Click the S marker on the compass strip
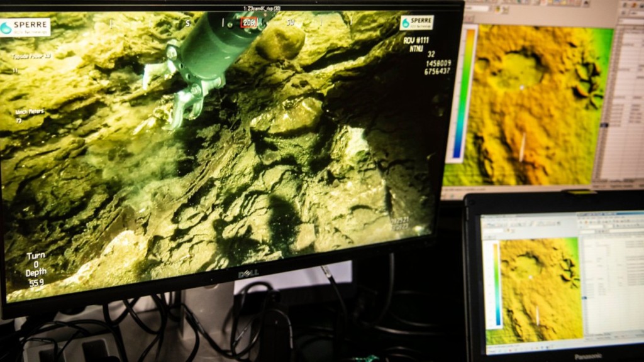The height and width of the screenshot is (362, 644). [187, 23]
